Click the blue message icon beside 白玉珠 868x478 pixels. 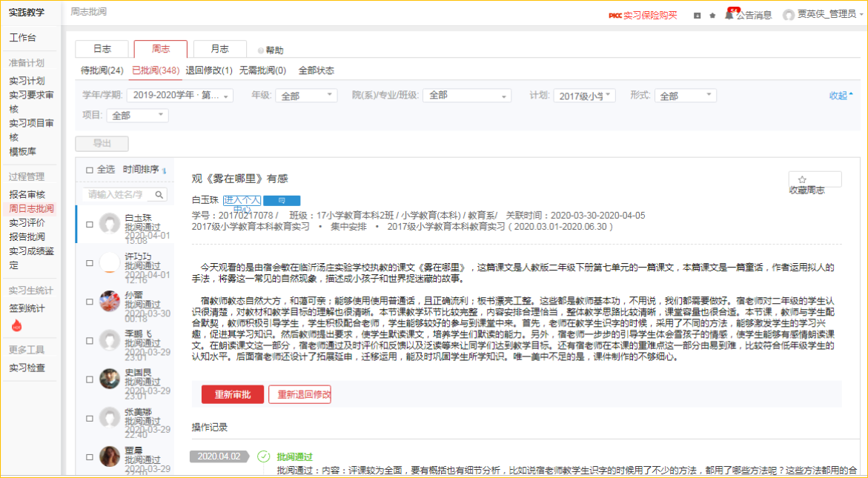pos(282,200)
